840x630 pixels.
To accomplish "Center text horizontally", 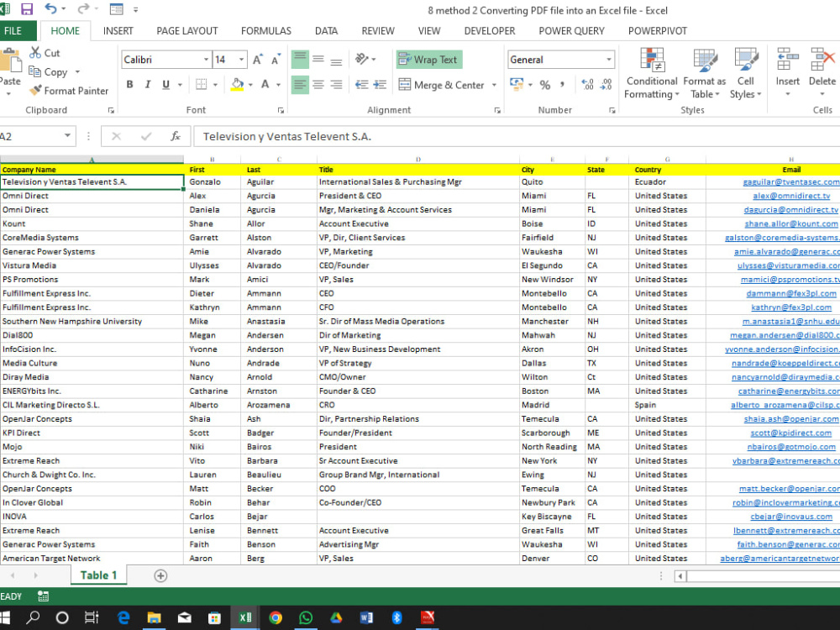I will [x=318, y=84].
